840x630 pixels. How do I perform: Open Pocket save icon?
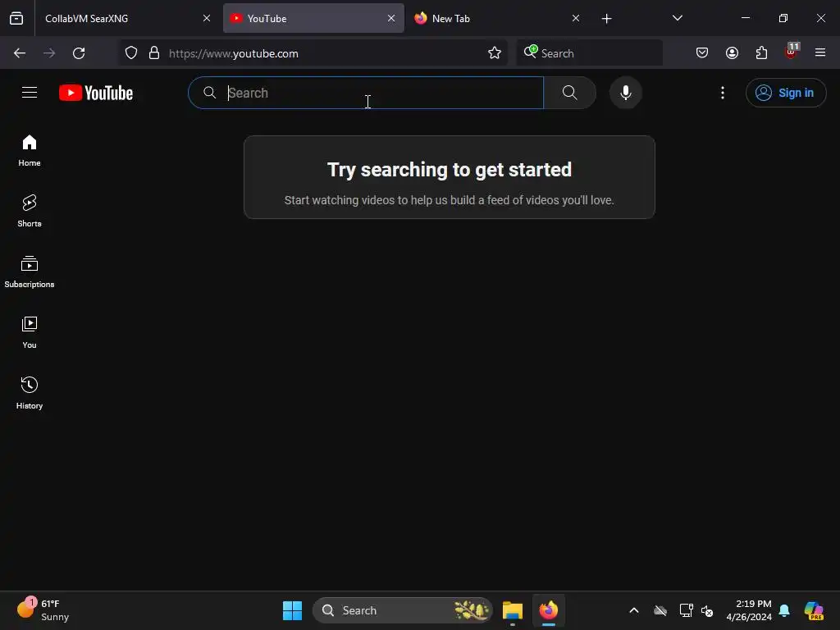coord(702,53)
